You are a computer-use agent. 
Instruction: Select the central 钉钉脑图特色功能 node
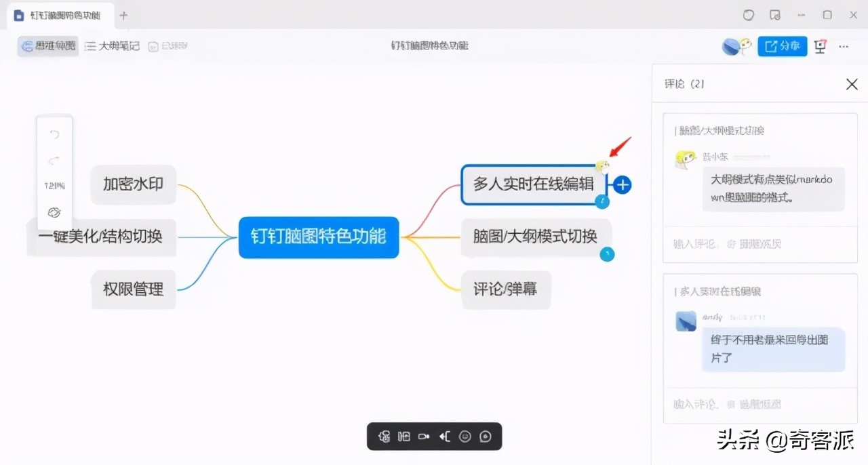coord(319,237)
